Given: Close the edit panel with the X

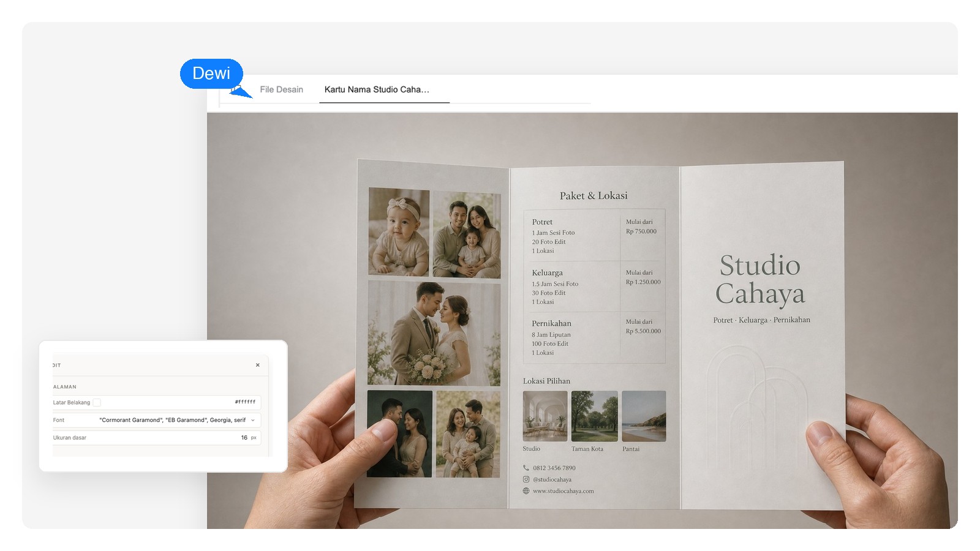Looking at the screenshot, I should [x=258, y=365].
